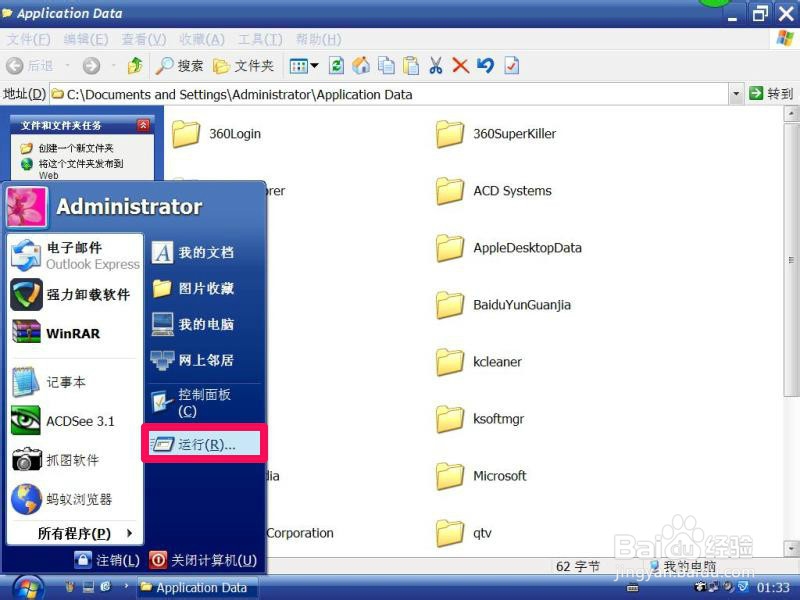Click the red Delete X icon
The height and width of the screenshot is (600, 800).
(460, 65)
